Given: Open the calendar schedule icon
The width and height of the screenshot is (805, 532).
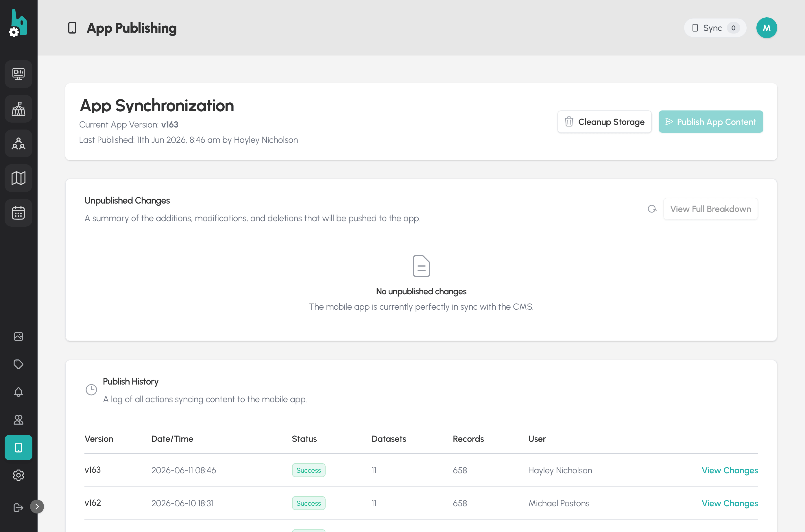Looking at the screenshot, I should pos(18,213).
